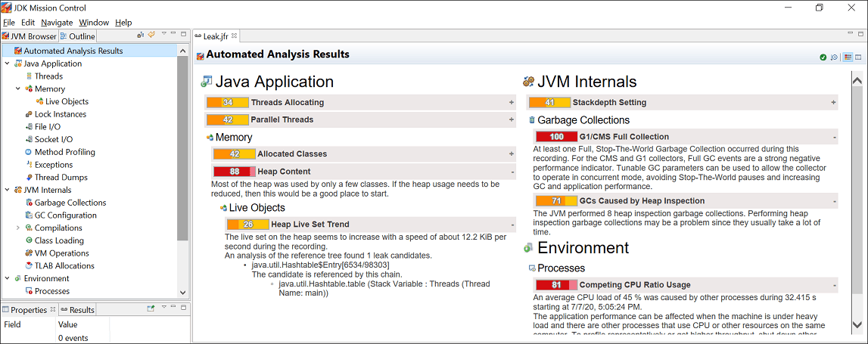Screen dimensions: 868x344
Task: Click the green checkmark icon in results toolbar
Action: click(823, 57)
